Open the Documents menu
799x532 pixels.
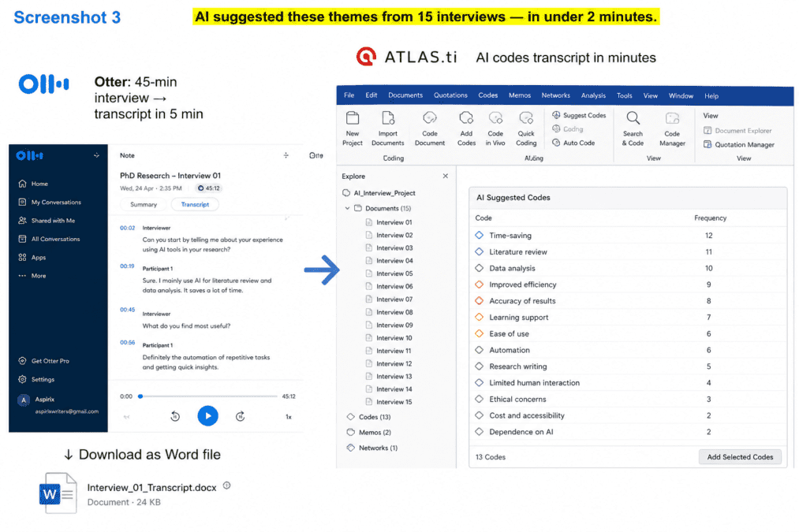tap(405, 95)
